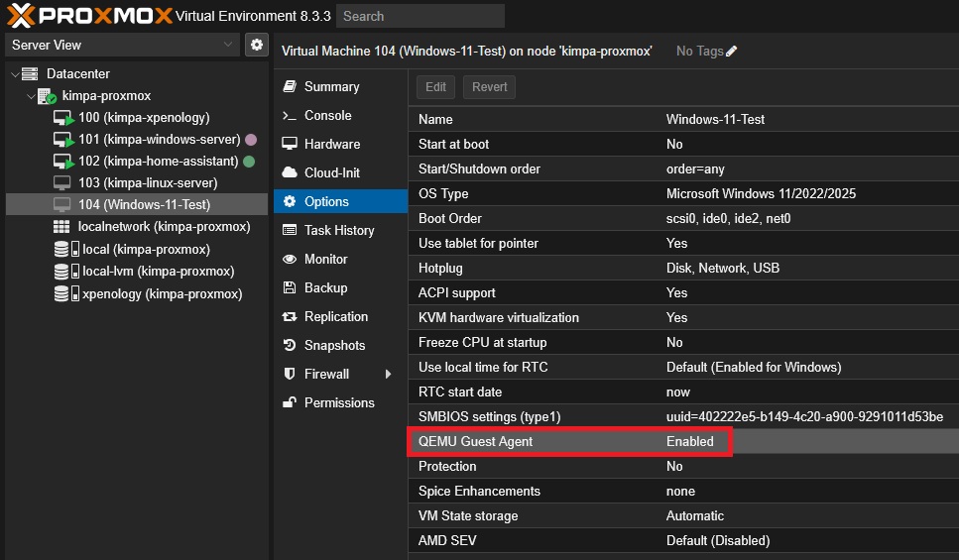Collapse the Datacenter tree node

click(x=14, y=74)
